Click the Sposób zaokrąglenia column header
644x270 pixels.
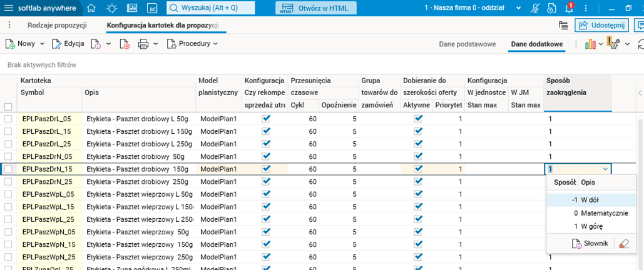(578, 92)
